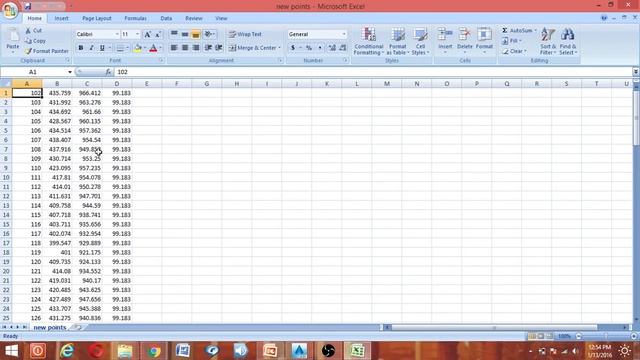
Task: Switch to the Page Layout tab
Action: pyautogui.click(x=97, y=18)
